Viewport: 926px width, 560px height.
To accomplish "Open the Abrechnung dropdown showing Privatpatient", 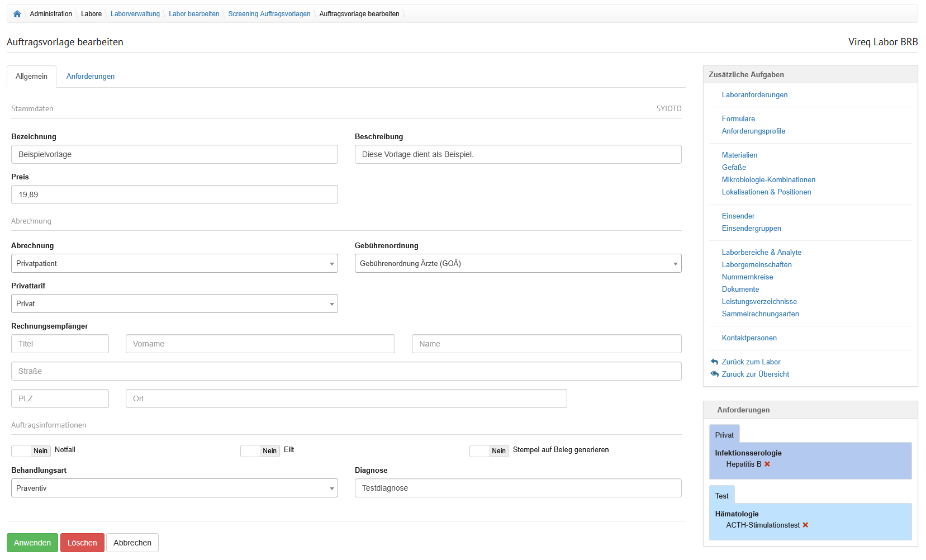I will pyautogui.click(x=174, y=264).
